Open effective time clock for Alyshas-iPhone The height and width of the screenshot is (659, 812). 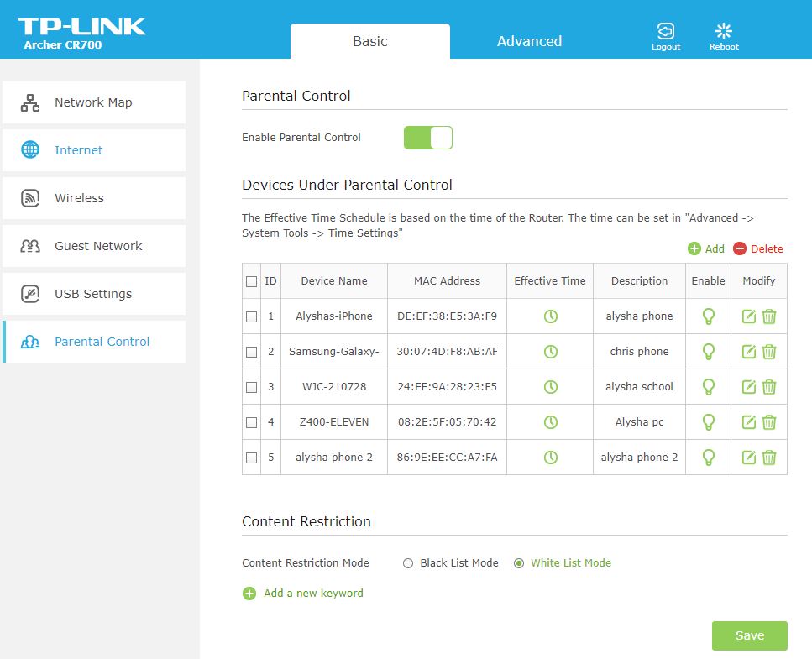tap(550, 316)
